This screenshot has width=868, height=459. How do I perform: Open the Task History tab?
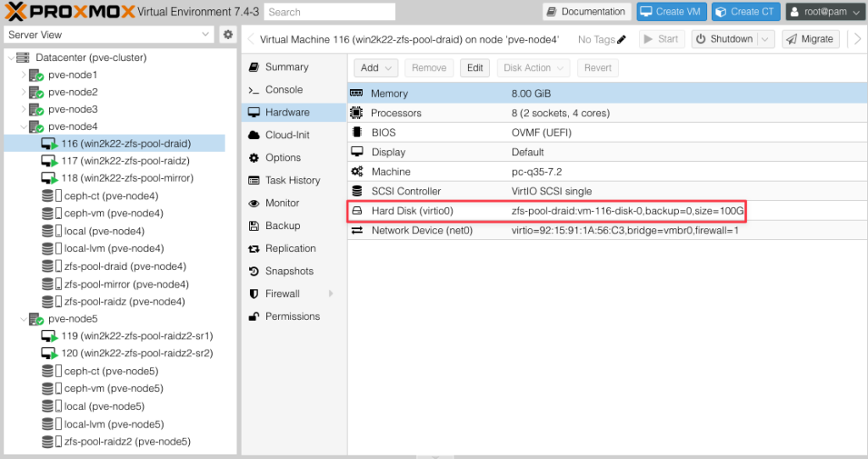click(294, 181)
